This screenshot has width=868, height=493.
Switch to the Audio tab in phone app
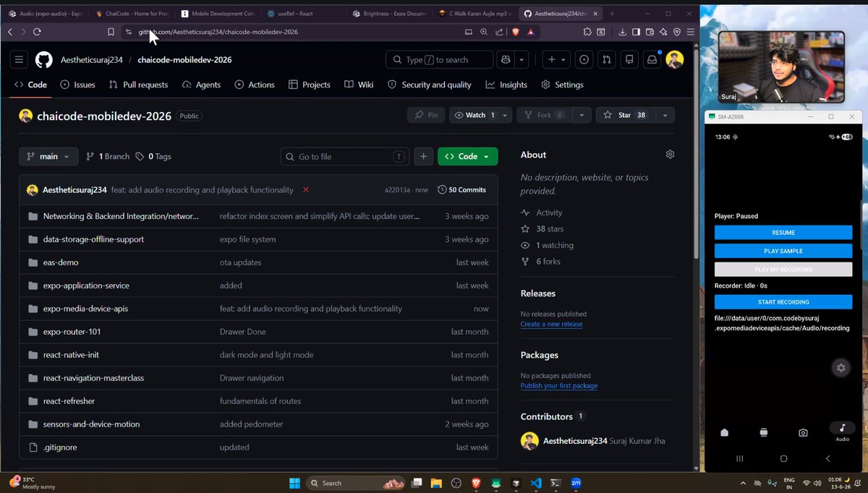842,432
